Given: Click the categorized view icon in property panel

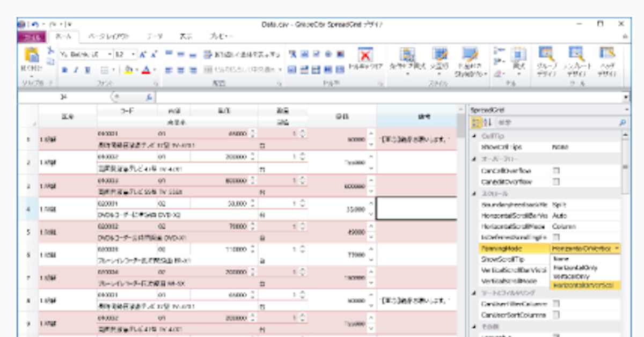Looking at the screenshot, I should (x=475, y=122).
